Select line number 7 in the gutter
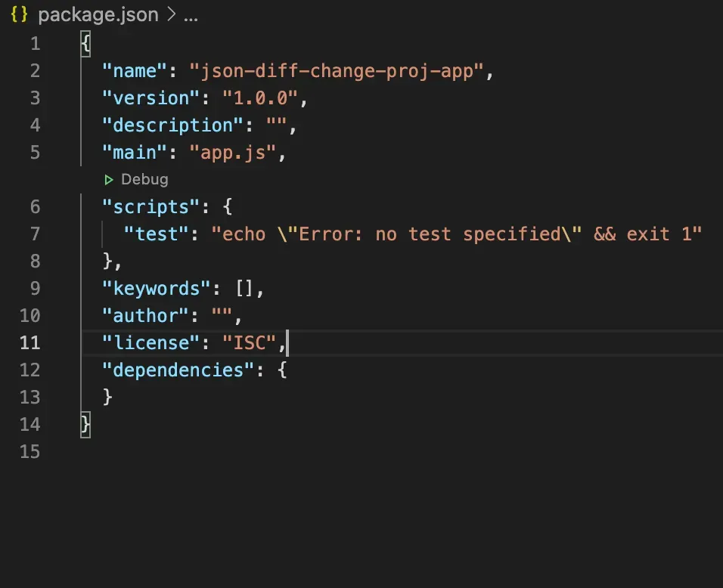This screenshot has height=588, width=723. click(x=35, y=234)
